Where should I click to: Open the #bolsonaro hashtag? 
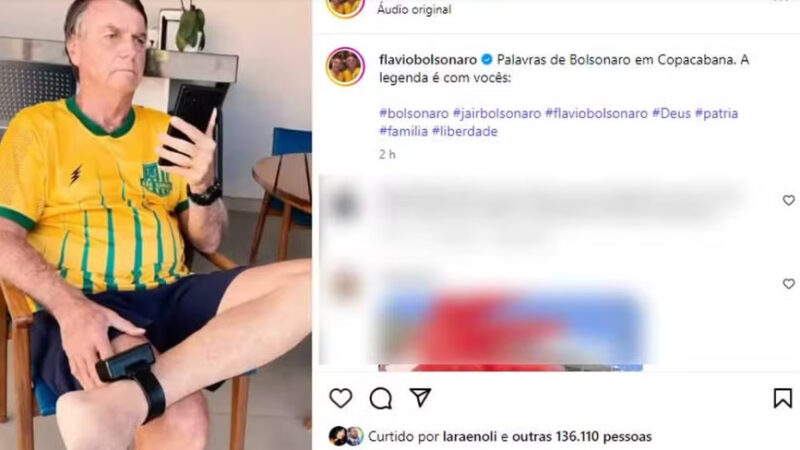point(414,113)
